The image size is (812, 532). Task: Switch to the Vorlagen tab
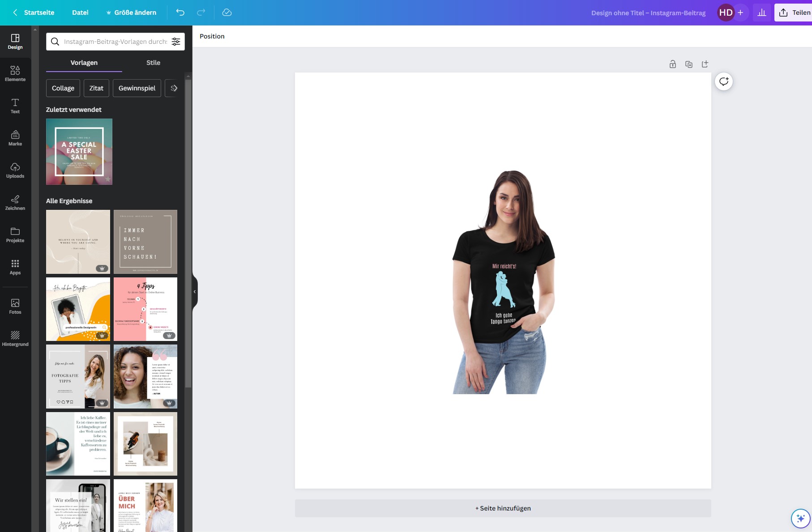(x=84, y=63)
